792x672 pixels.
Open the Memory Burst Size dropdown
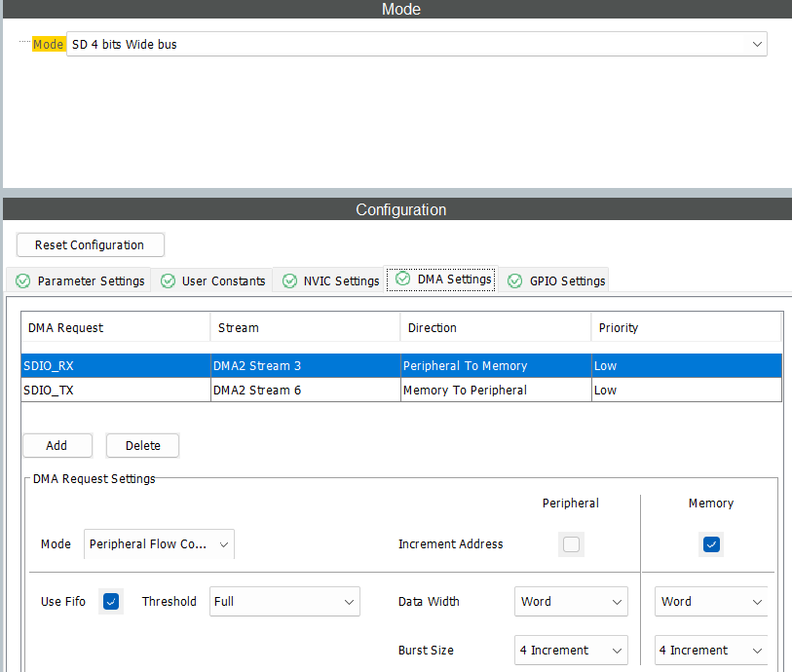pyautogui.click(x=711, y=651)
